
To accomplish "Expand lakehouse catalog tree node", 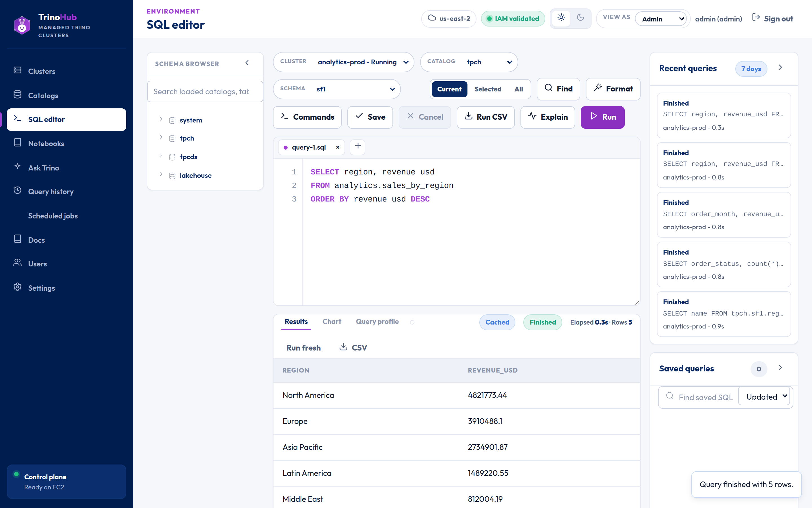I will point(161,175).
